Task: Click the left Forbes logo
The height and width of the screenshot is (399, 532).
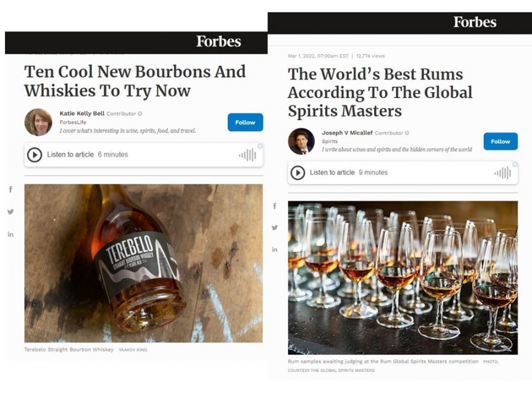Action: tap(218, 41)
